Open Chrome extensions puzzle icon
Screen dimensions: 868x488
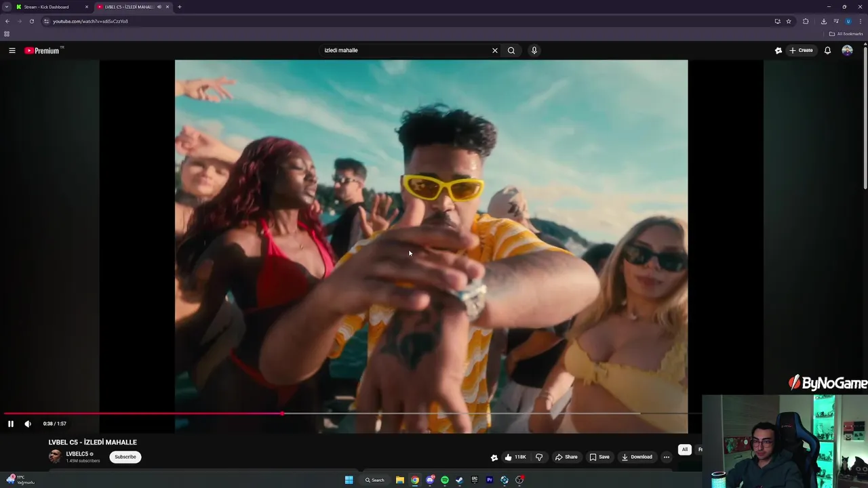pyautogui.click(x=806, y=21)
